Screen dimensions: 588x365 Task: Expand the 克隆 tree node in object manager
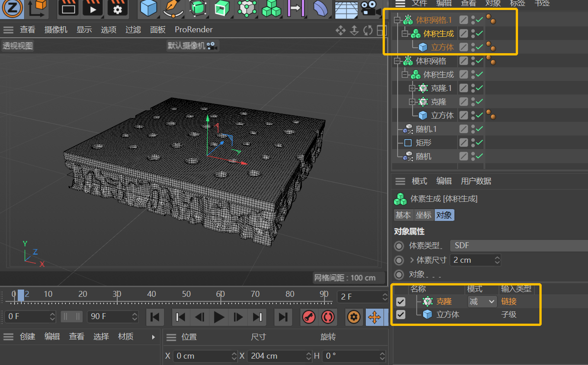coord(412,102)
